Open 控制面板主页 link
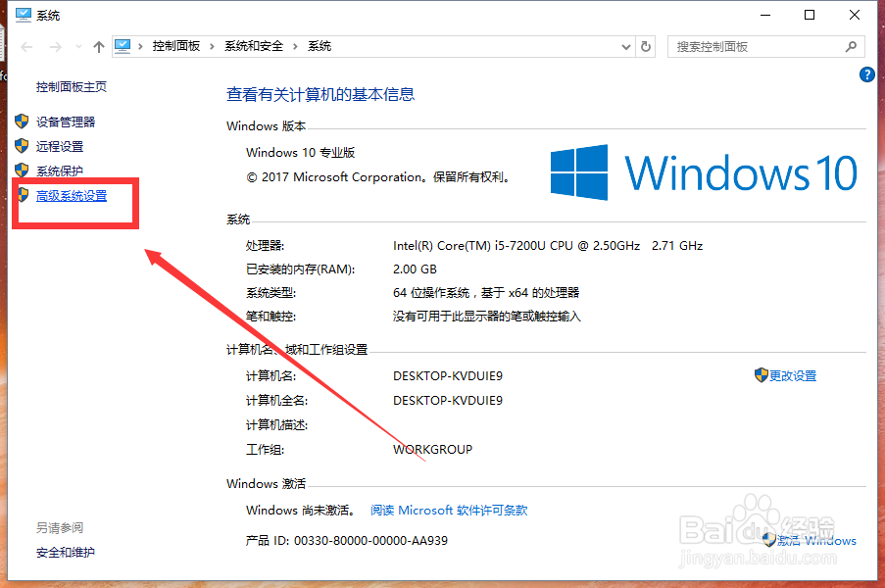This screenshot has height=588, width=885. pyautogui.click(x=72, y=87)
